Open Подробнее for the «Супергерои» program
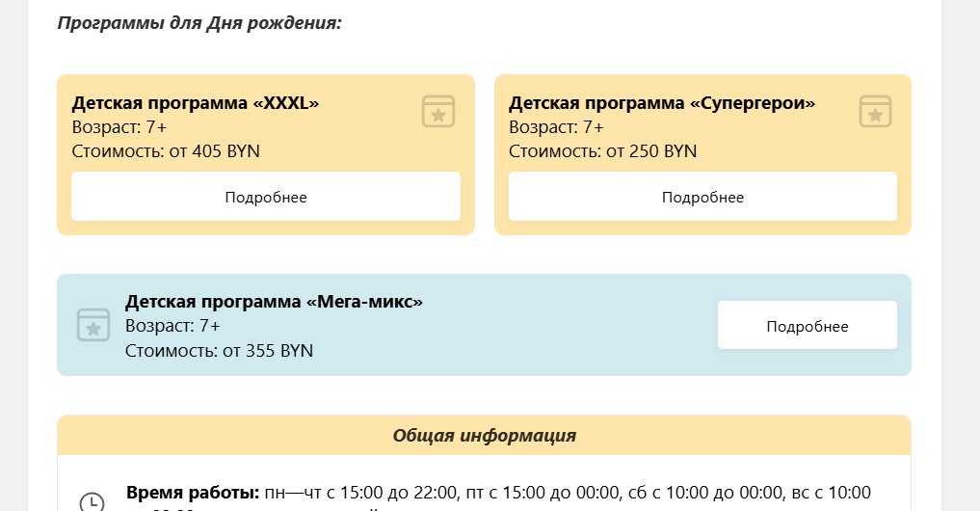This screenshot has height=511, width=980. tap(702, 197)
